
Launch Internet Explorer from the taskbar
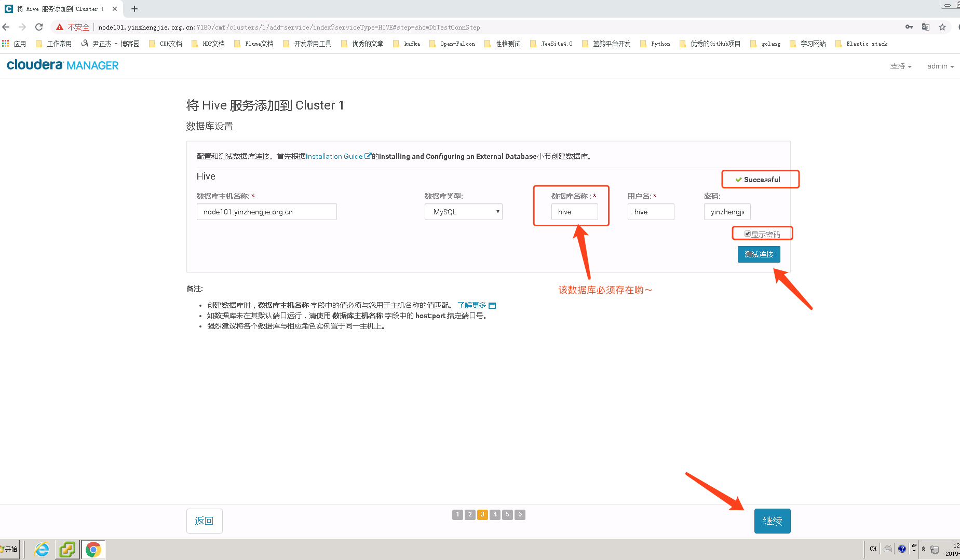[41, 549]
